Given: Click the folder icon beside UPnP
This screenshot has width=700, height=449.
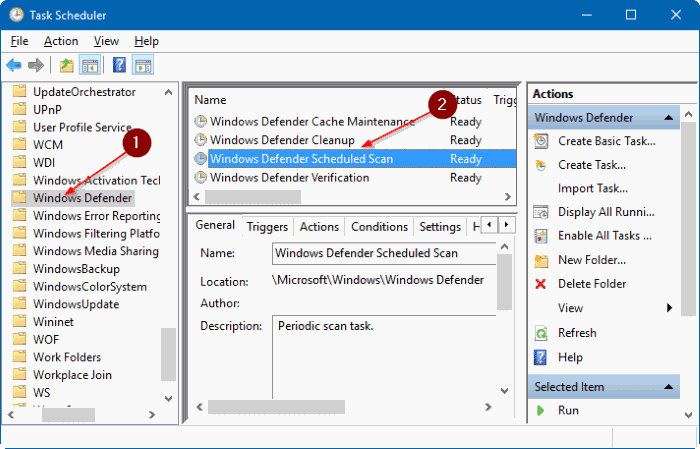Looking at the screenshot, I should pos(19,109).
